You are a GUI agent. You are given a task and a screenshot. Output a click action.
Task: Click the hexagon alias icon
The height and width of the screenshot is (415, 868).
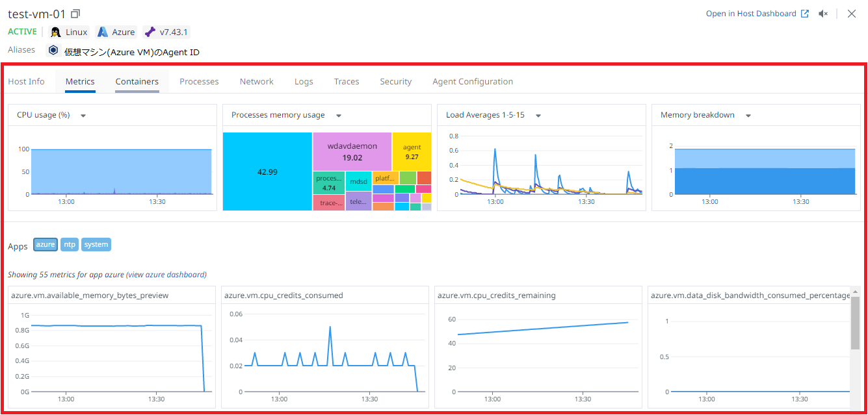(x=53, y=51)
